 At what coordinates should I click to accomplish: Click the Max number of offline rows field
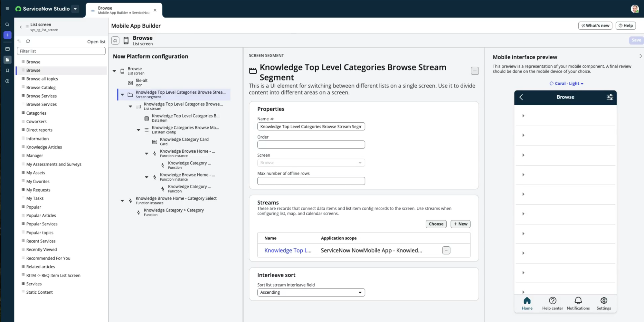click(x=311, y=181)
